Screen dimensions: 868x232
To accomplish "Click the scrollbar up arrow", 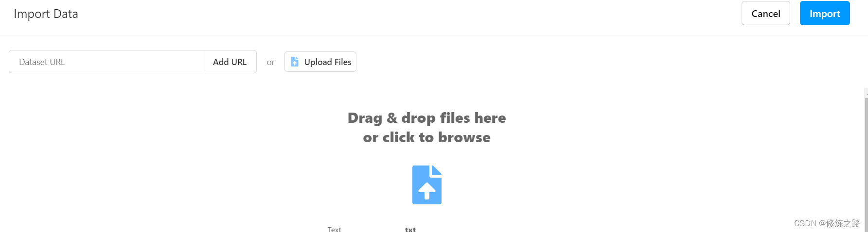I will tap(866, 91).
